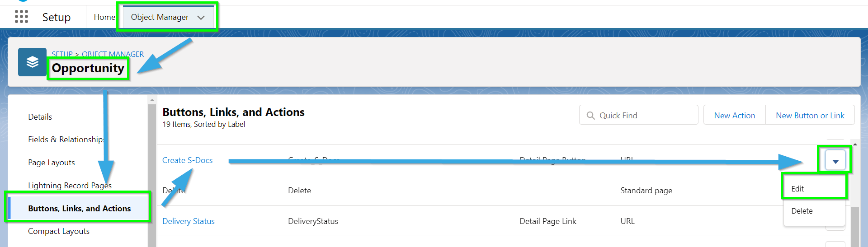This screenshot has height=247, width=868.
Task: Click into the Quick Find search field
Action: pos(638,115)
